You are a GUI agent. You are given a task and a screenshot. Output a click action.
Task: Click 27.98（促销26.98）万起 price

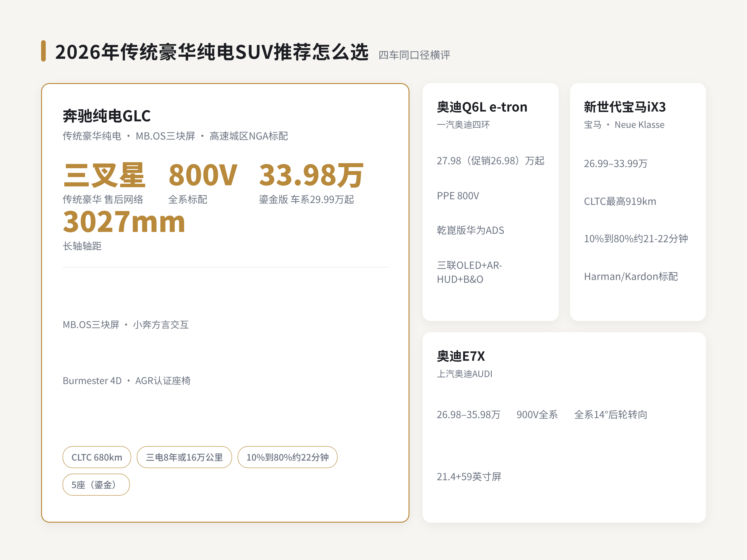490,161
